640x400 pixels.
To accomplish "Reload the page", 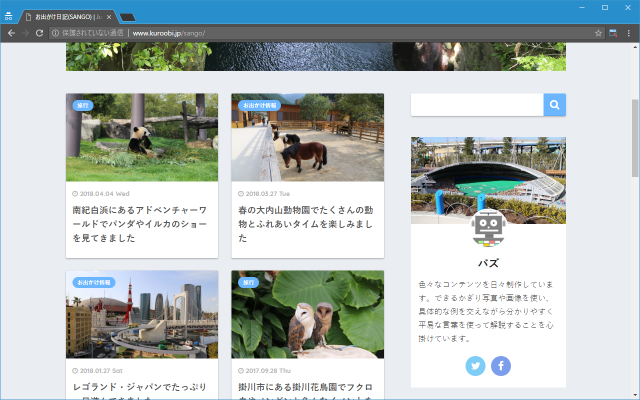I will 39,33.
